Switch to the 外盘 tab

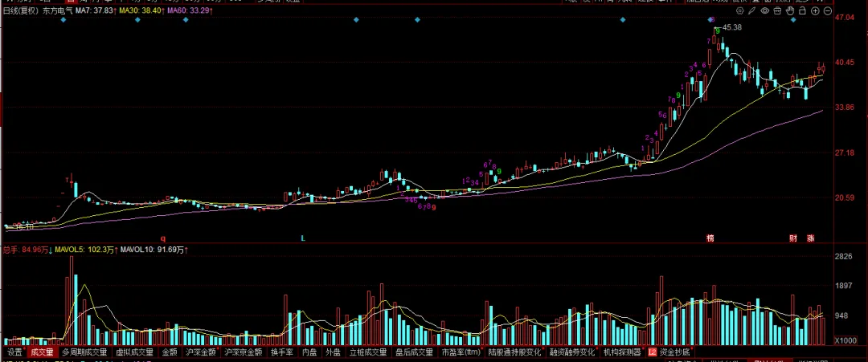click(334, 352)
